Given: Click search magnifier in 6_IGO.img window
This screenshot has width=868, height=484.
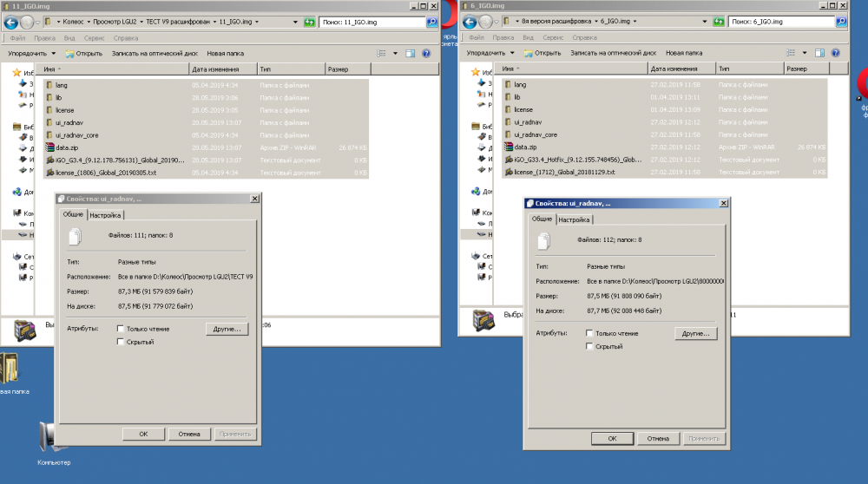Looking at the screenshot, I should point(841,22).
